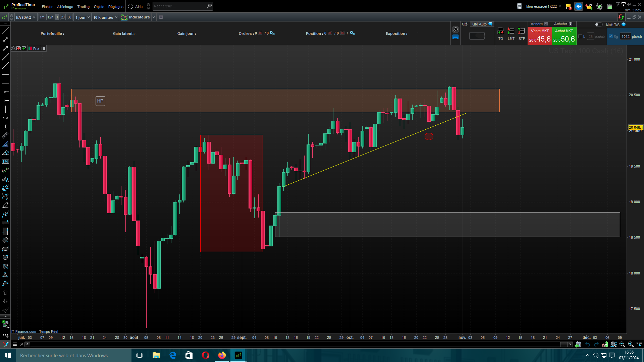644x362 pixels.
Task: Open the Trading menu
Action: point(83,7)
